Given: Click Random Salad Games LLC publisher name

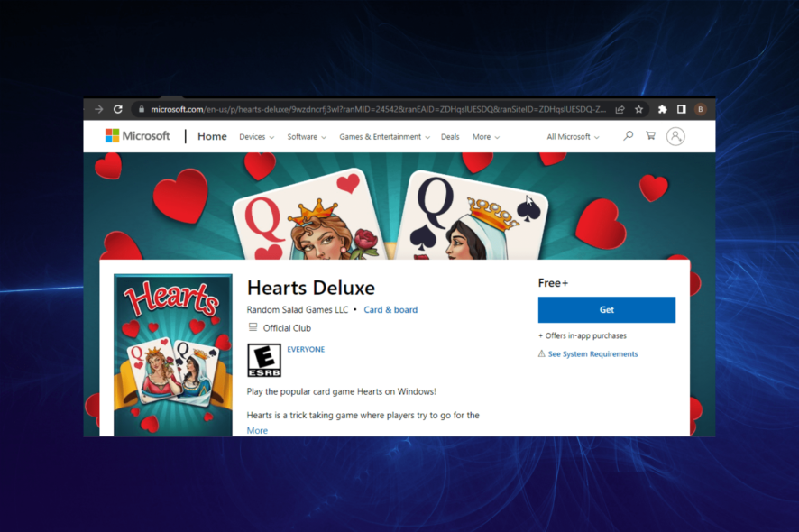Looking at the screenshot, I should [x=298, y=310].
